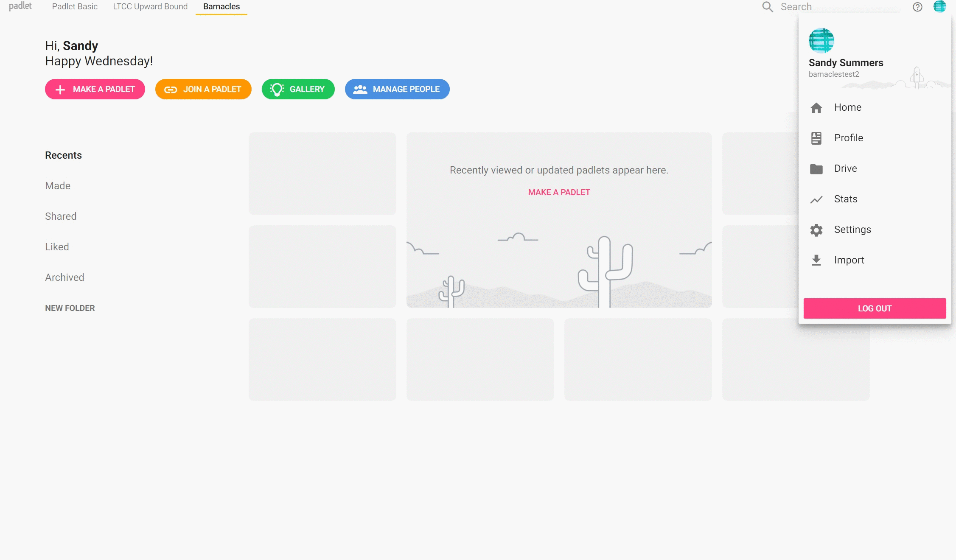This screenshot has width=956, height=560.
Task: Select Made in sidebar
Action: (x=58, y=186)
